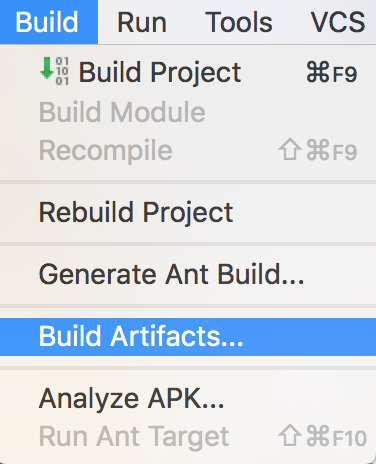Click the Shift arrow symbol in the Recompile shortcut
This screenshot has height=464, width=376.
point(290,150)
